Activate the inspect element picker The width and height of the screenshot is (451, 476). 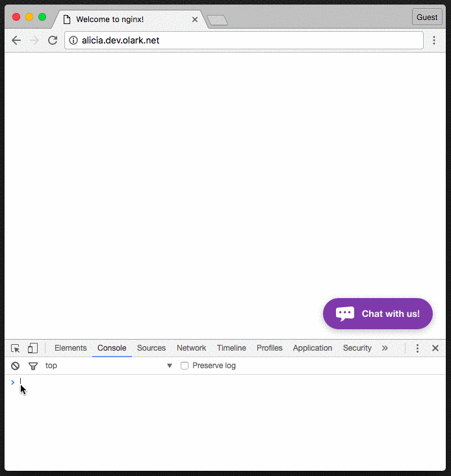pos(15,348)
